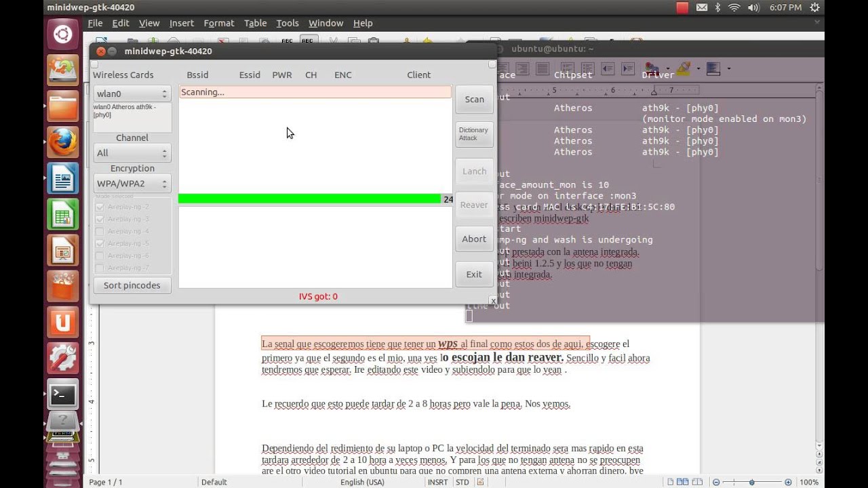The height and width of the screenshot is (488, 868).
Task: Click the Dictionary Attack button
Action: pyautogui.click(x=475, y=134)
